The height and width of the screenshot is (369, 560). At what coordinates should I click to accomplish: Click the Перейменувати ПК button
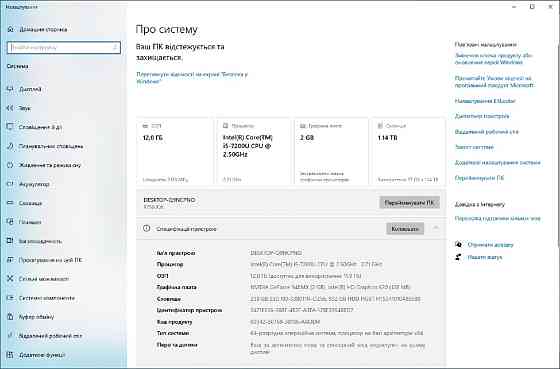coord(409,203)
